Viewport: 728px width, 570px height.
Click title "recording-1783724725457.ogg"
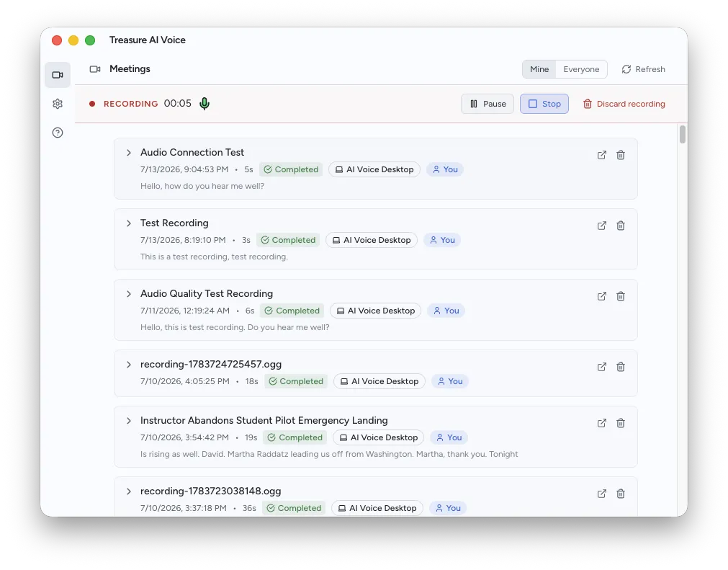click(x=211, y=364)
